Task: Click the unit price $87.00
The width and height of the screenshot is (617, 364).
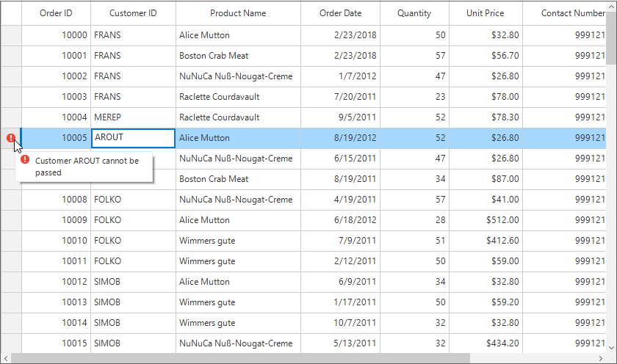Action: (x=486, y=179)
